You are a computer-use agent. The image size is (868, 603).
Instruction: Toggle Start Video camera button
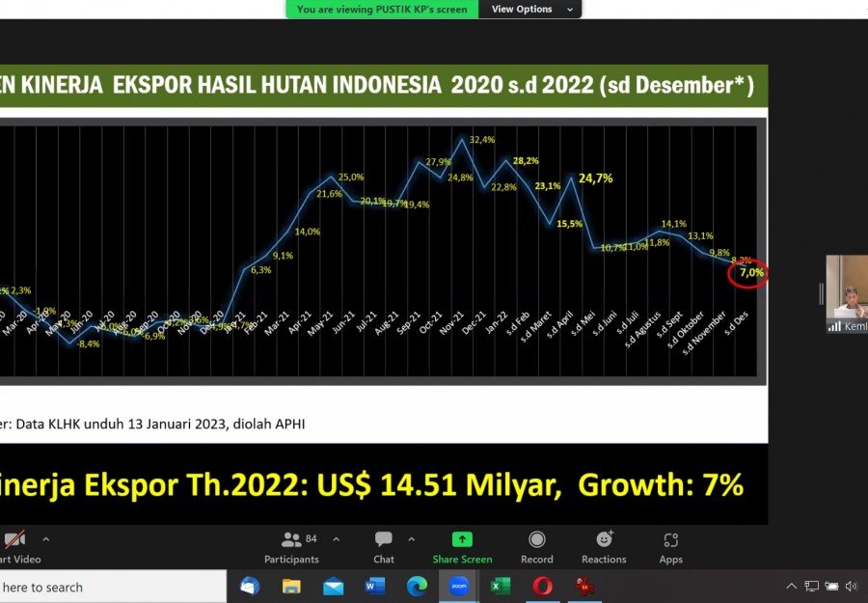pyautogui.click(x=16, y=548)
